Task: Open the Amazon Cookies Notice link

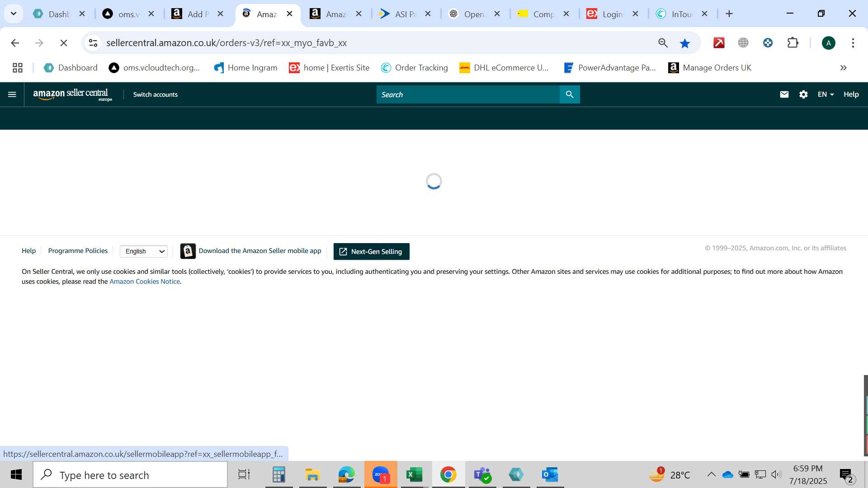Action: [x=145, y=282]
